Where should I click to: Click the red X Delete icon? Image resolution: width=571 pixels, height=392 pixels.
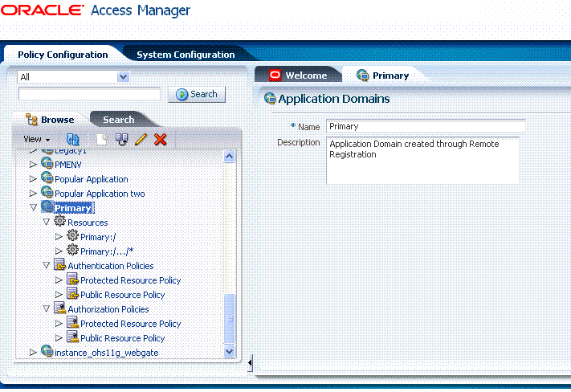tap(161, 139)
